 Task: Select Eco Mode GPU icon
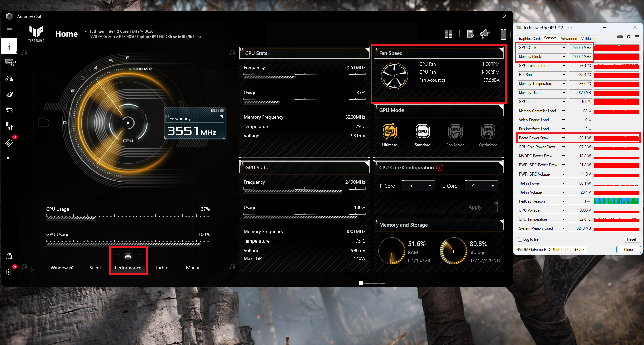[455, 131]
